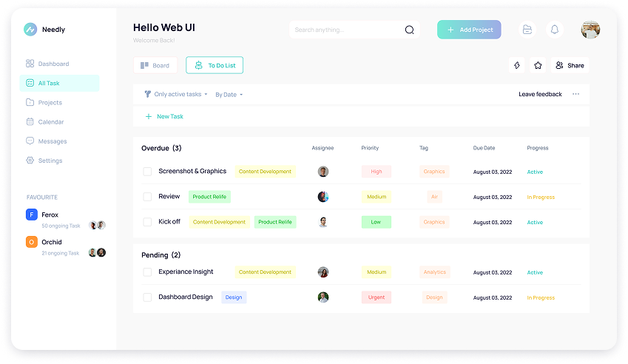Click the search magnifier icon
Image resolution: width=628 pixels, height=364 pixels.
pos(409,30)
